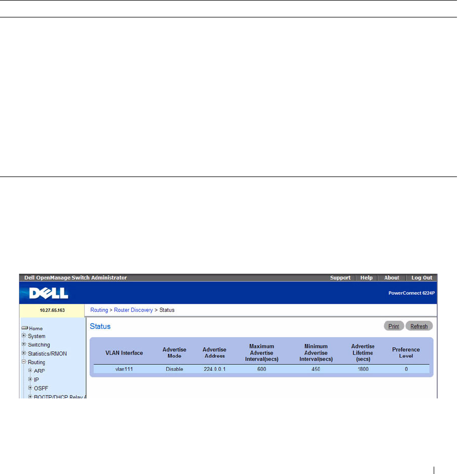Image resolution: width=476 pixels, height=474 pixels.
Task: Select System in navigation tree
Action: [36, 336]
